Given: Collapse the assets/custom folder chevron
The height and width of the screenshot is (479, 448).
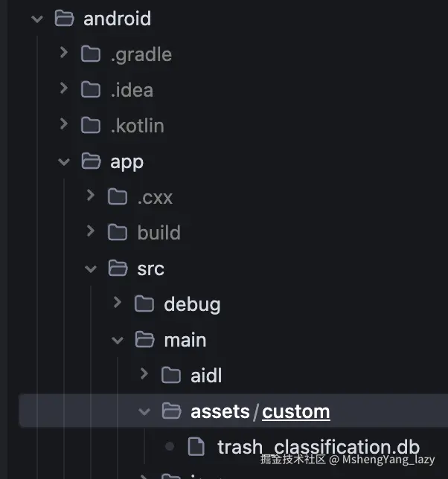Looking at the screenshot, I should (144, 411).
